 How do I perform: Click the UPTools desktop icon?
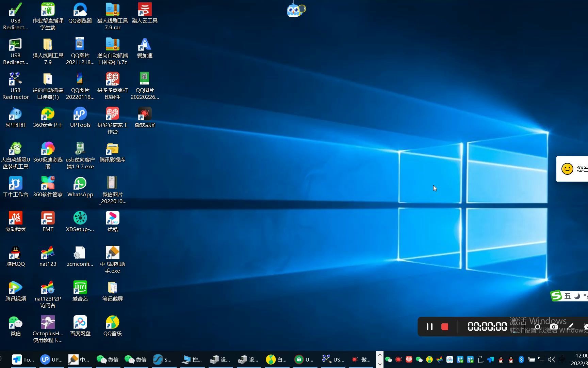pyautogui.click(x=80, y=118)
